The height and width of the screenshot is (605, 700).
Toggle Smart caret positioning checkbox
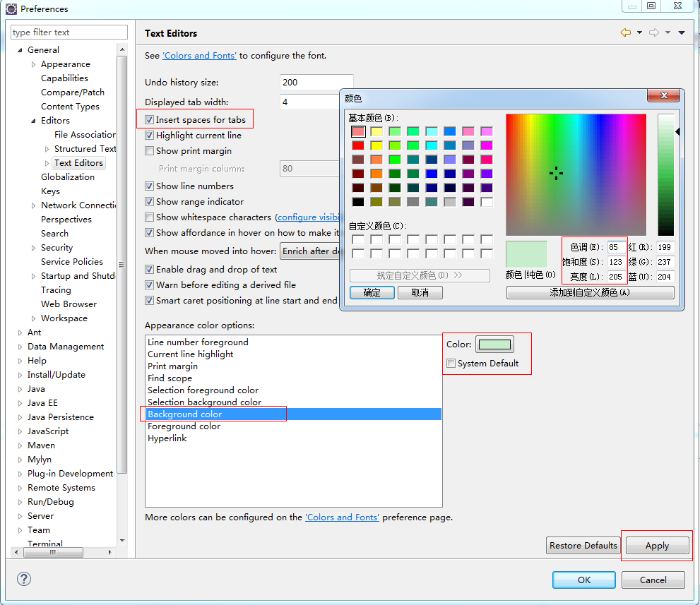[150, 301]
